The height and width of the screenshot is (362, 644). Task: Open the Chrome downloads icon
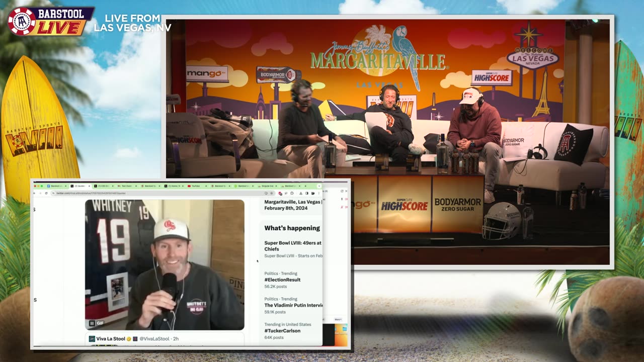click(x=301, y=193)
